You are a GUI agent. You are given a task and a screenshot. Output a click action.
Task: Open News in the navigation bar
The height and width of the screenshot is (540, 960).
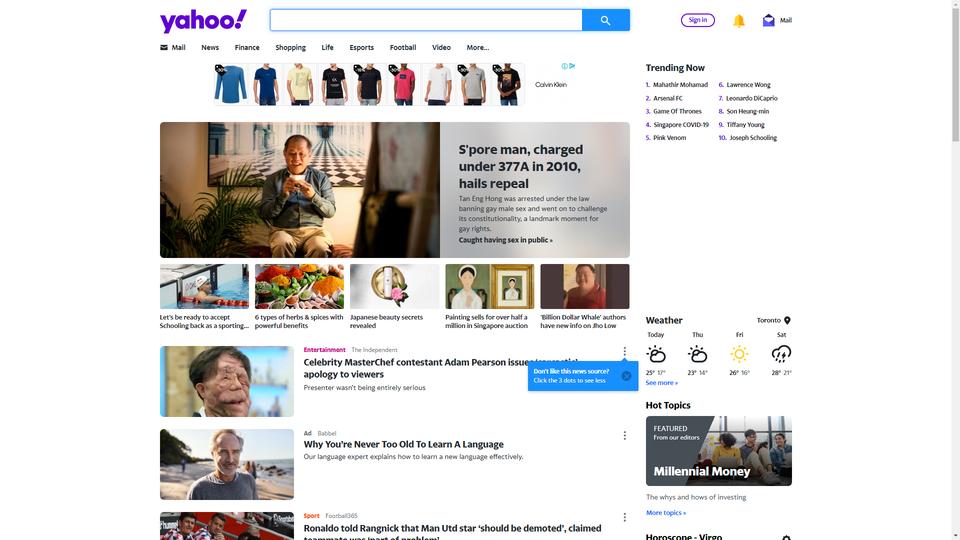pos(210,47)
